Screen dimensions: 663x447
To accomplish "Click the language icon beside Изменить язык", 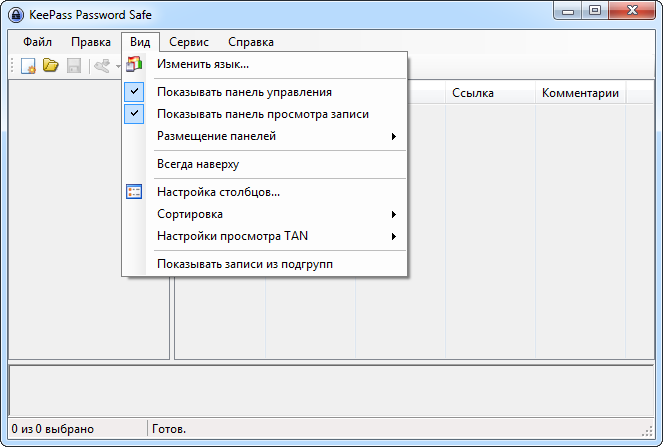I will coord(135,65).
